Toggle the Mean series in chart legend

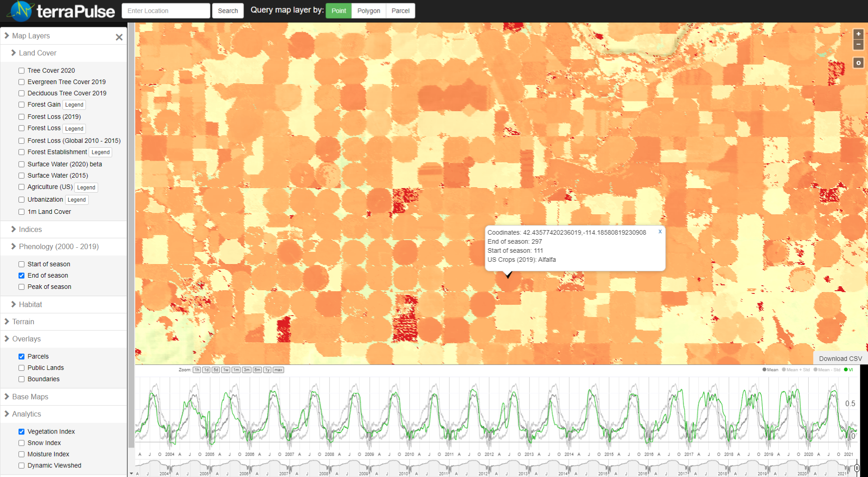(770, 370)
